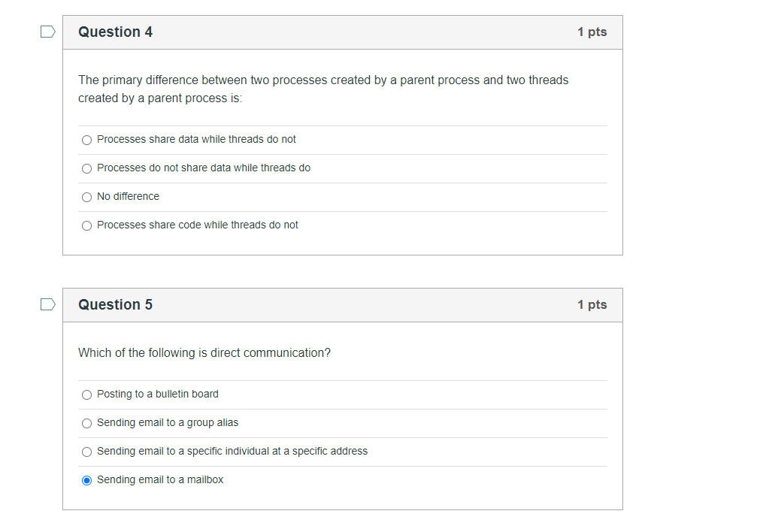The width and height of the screenshot is (757, 532).
Task: Click the '1 pts' label for Question 5
Action: [x=592, y=304]
